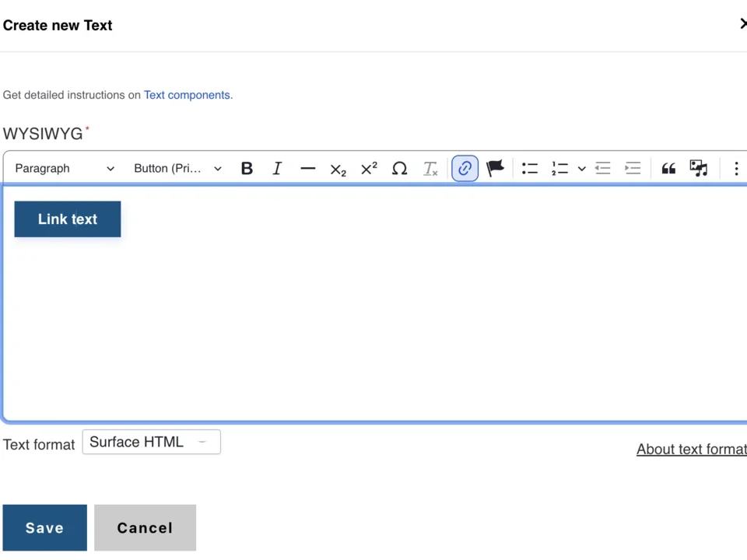Toggle remove formatting on selected text
747x560 pixels.
point(430,168)
